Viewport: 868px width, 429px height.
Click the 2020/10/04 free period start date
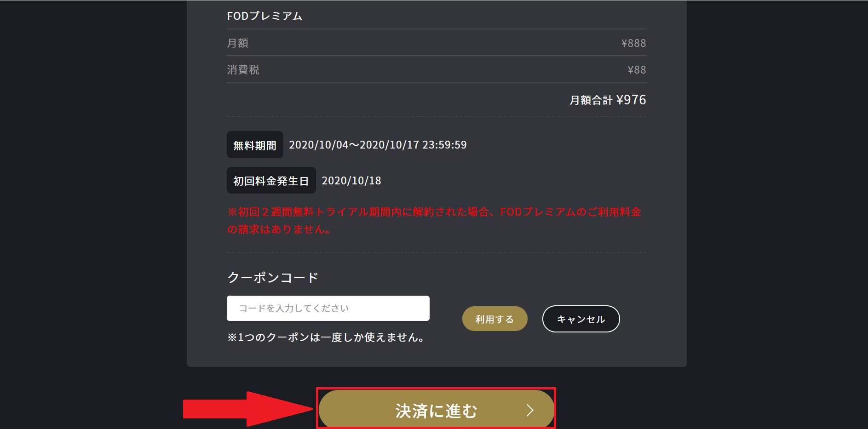[x=318, y=145]
